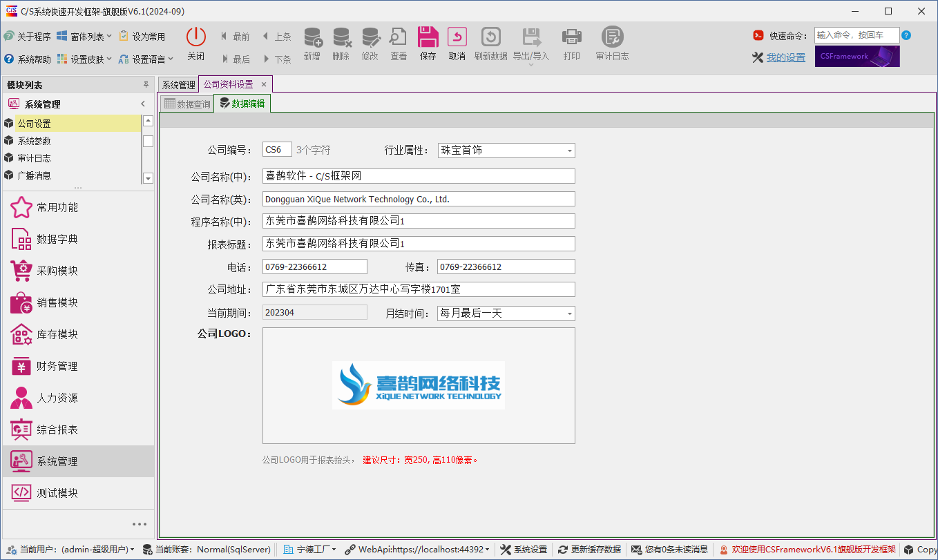The image size is (938, 560).
Task: Click the blue help icon beside command box
Action: pyautogui.click(x=906, y=35)
